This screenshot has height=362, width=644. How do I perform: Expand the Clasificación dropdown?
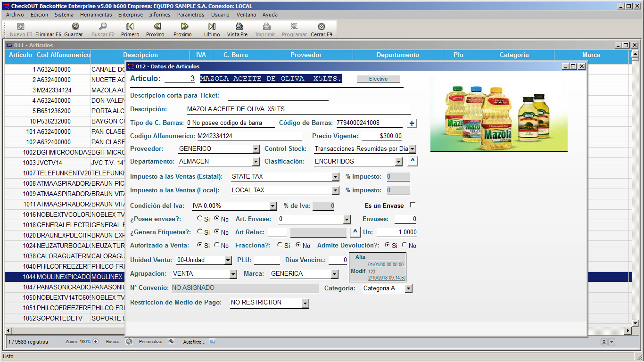[x=399, y=162]
